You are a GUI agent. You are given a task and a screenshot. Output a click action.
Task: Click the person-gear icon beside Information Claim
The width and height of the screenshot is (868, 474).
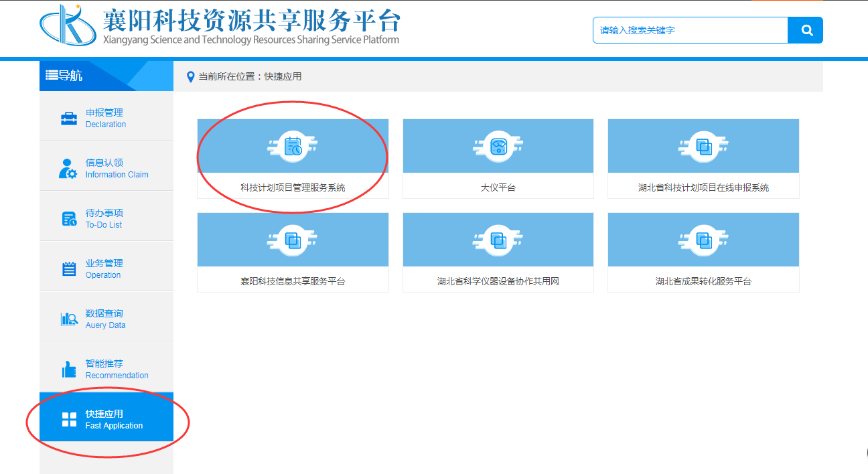[68, 169]
